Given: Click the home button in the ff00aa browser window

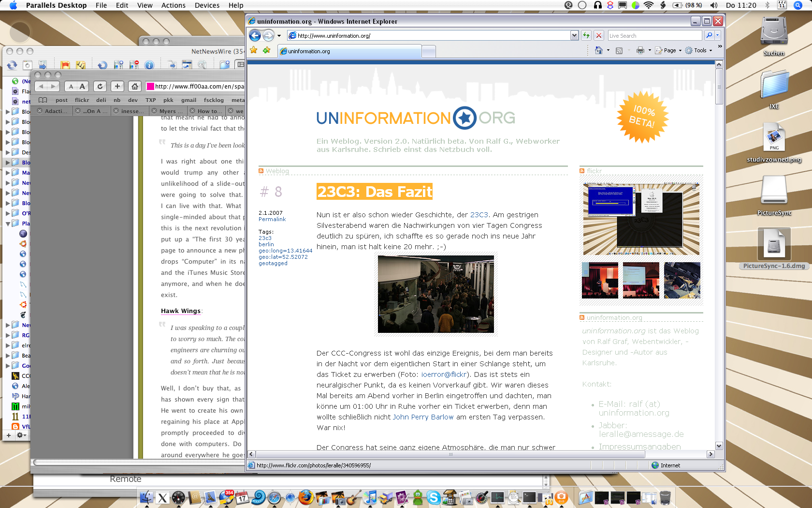Looking at the screenshot, I should 135,86.
